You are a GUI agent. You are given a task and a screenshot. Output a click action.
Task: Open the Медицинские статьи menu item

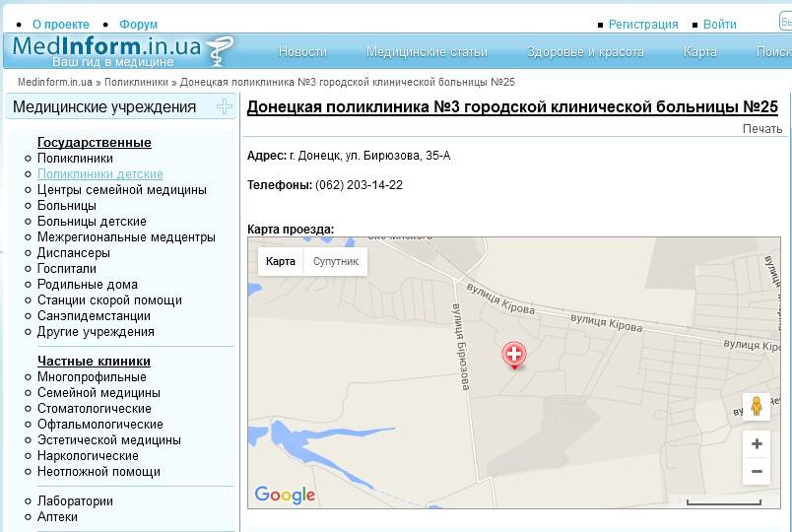[427, 52]
